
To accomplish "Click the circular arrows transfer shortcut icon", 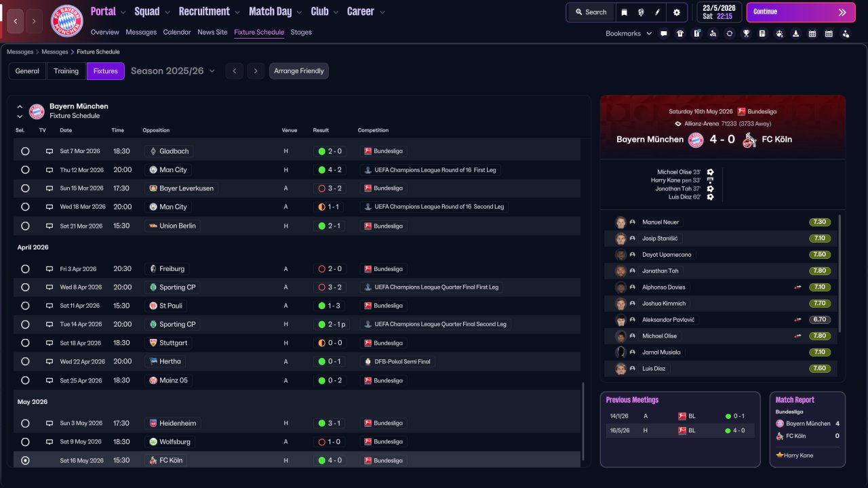I will [x=730, y=33].
